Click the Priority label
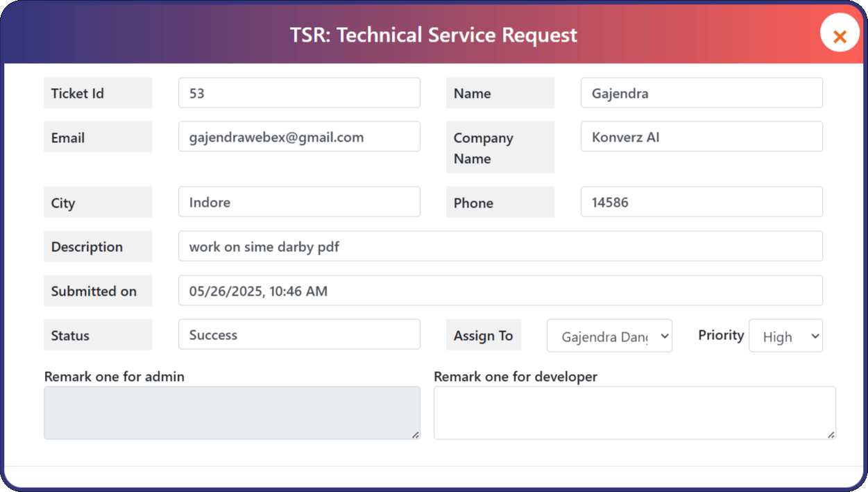Viewport: 868px width, 492px height. click(721, 334)
